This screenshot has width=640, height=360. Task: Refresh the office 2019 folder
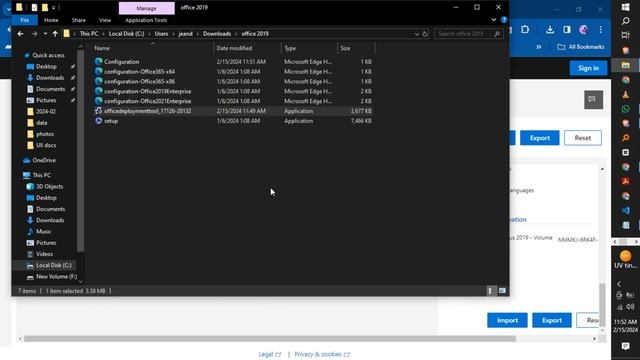point(424,34)
